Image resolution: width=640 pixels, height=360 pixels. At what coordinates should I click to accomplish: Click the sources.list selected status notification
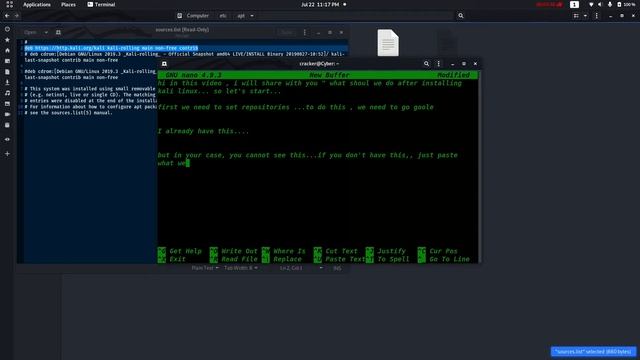[593, 351]
